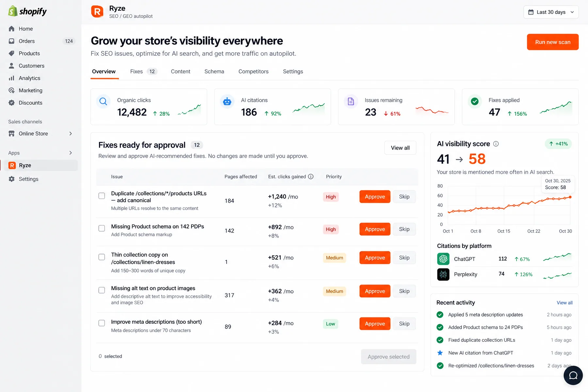Click the 124 orders count badge
Image resolution: width=588 pixels, height=392 pixels.
pyautogui.click(x=69, y=41)
